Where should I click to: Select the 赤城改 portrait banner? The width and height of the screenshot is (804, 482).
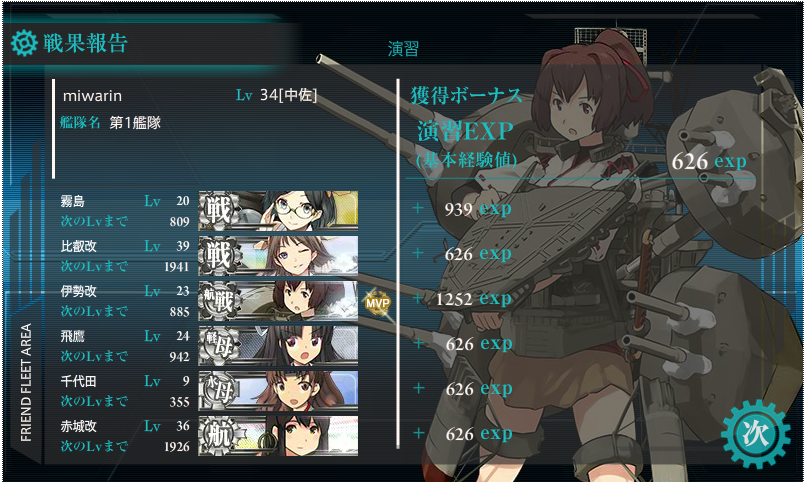tap(278, 436)
